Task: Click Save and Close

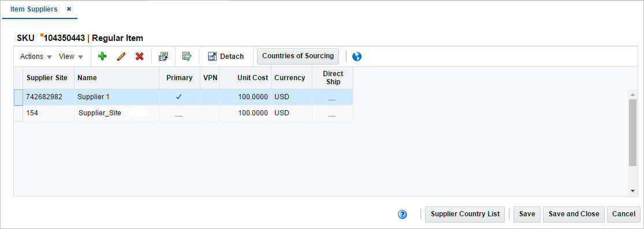Action: pos(574,214)
